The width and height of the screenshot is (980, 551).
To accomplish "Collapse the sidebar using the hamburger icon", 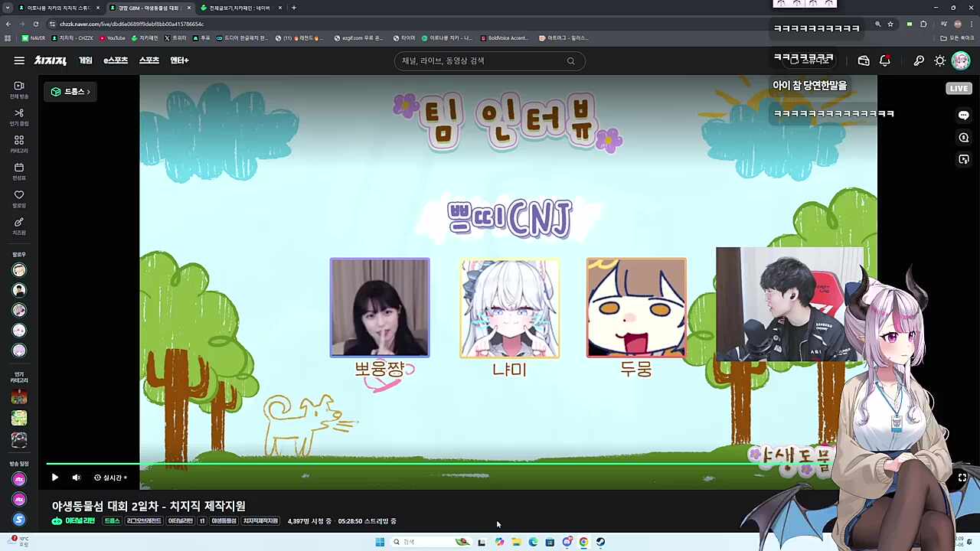I will pyautogui.click(x=19, y=60).
